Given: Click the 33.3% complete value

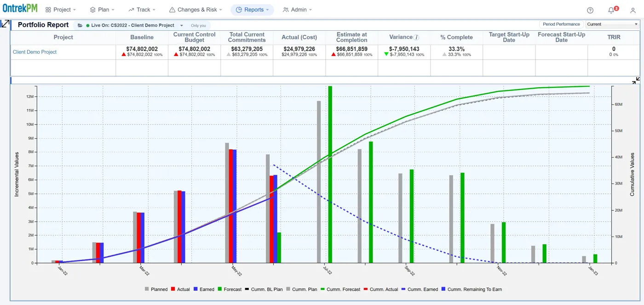Looking at the screenshot, I should tap(456, 49).
